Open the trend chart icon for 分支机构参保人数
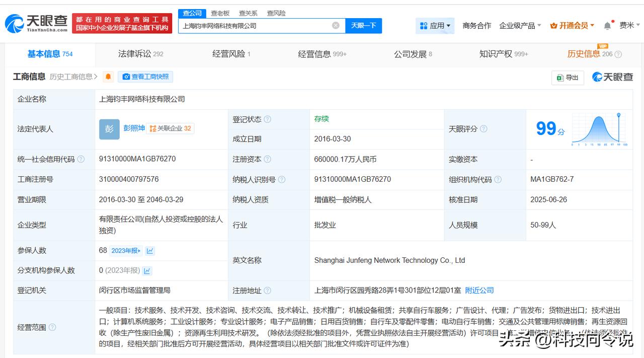 [x=147, y=271]
